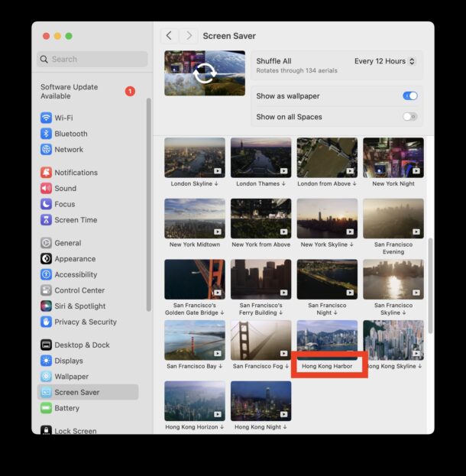The image size is (466, 476).
Task: Open the Every 12 Hours dropdown
Action: click(385, 61)
